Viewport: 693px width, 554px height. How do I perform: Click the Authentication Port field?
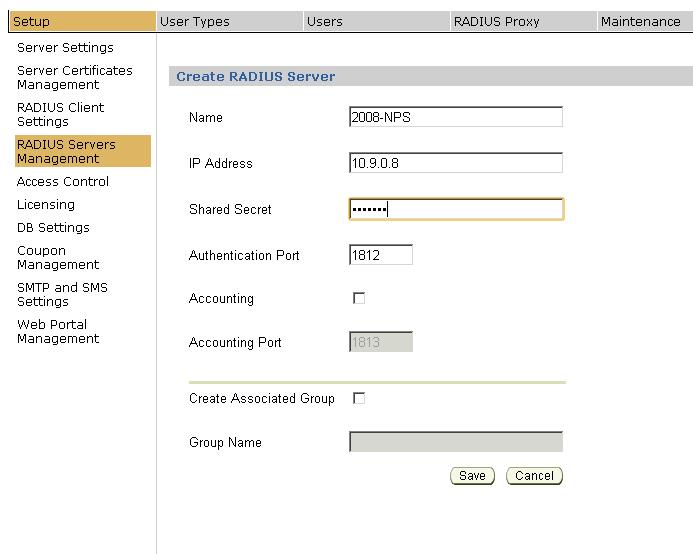click(x=381, y=255)
